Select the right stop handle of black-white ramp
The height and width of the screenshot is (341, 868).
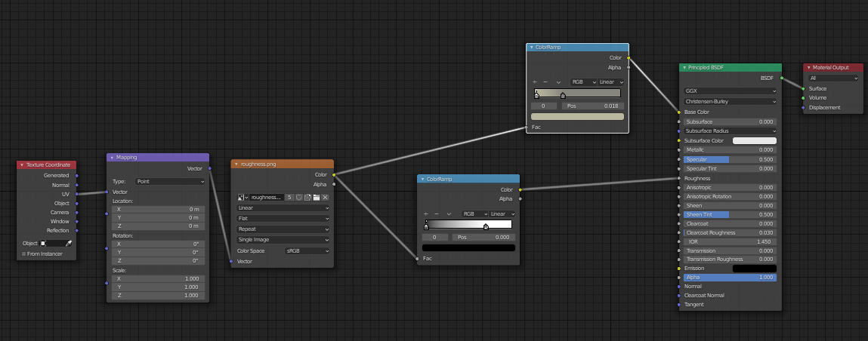click(x=486, y=226)
